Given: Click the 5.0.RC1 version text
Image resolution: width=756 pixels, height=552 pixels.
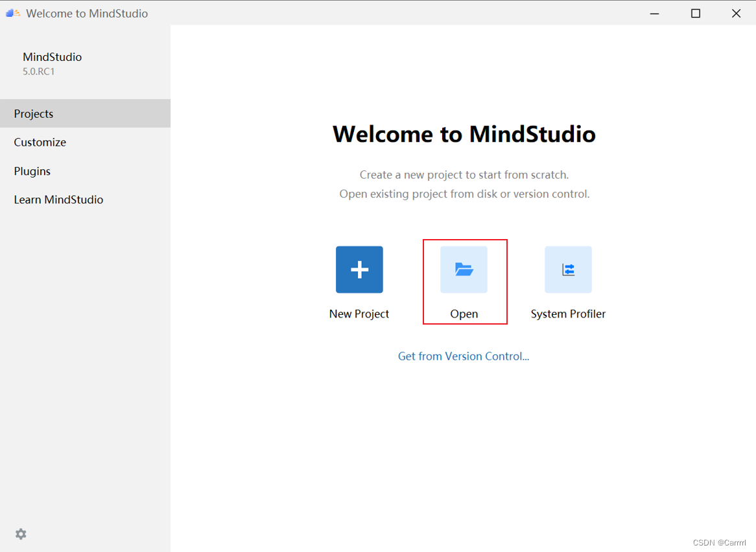Looking at the screenshot, I should (38, 71).
